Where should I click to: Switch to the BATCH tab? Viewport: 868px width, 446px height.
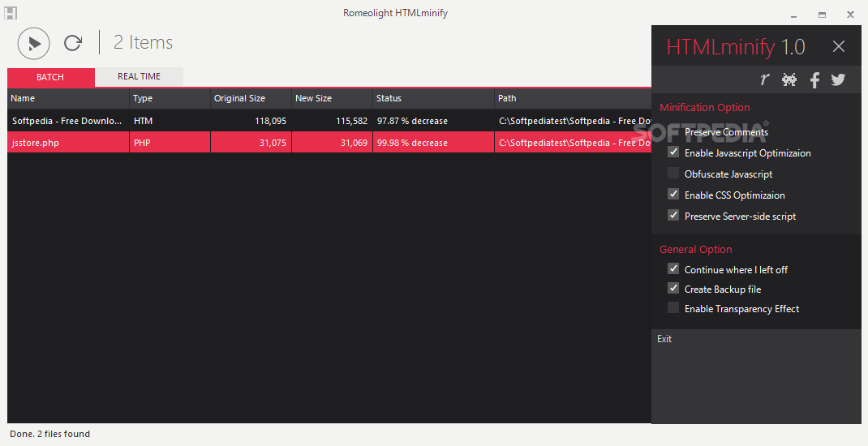[50, 77]
